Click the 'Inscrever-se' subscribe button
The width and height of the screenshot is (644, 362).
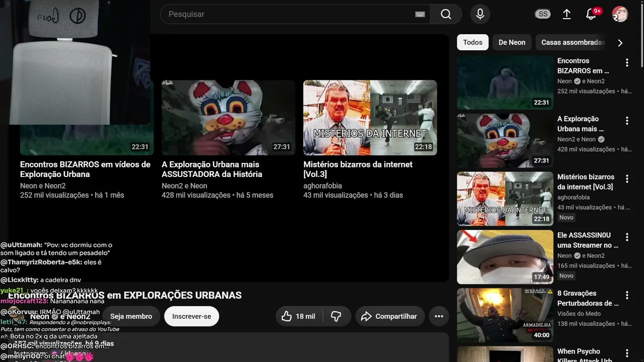point(192,316)
